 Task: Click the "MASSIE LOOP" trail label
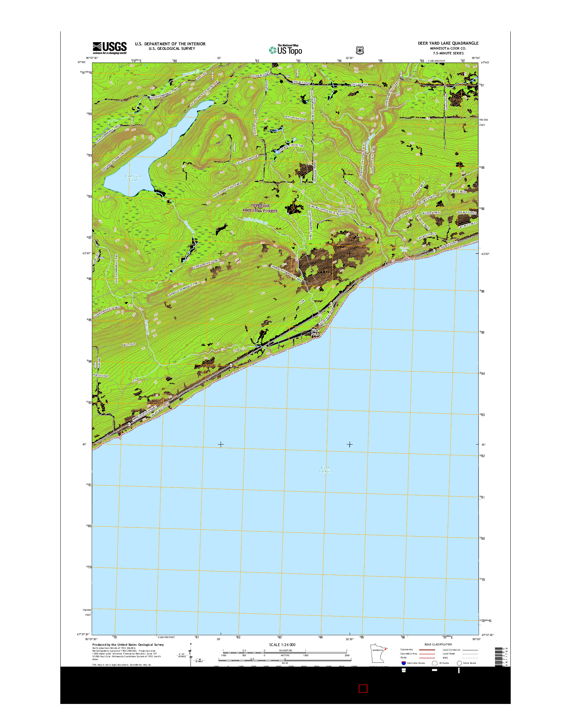pyautogui.click(x=101, y=376)
